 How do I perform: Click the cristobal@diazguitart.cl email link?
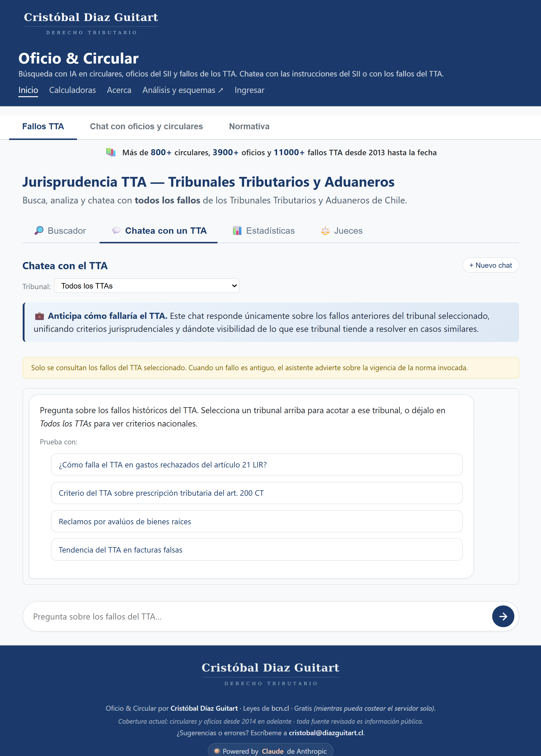click(326, 733)
